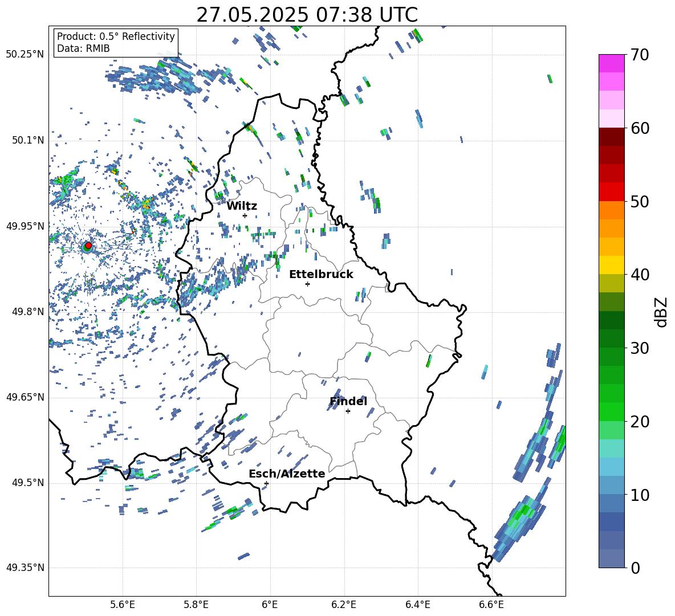
Task: Click the 49.5°N latitude tick label
Action: pos(27,482)
